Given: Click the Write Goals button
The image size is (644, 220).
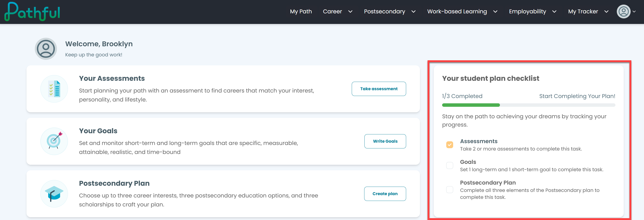Looking at the screenshot, I should (x=385, y=141).
